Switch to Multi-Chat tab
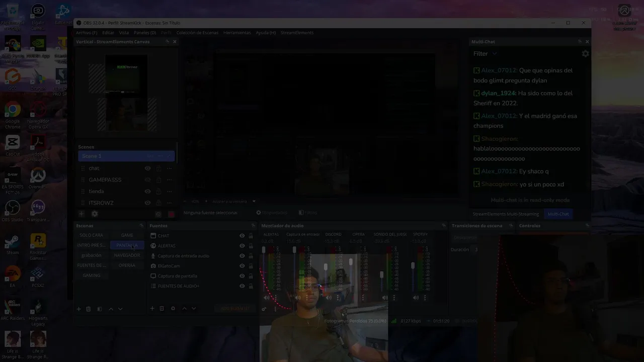 [558, 214]
